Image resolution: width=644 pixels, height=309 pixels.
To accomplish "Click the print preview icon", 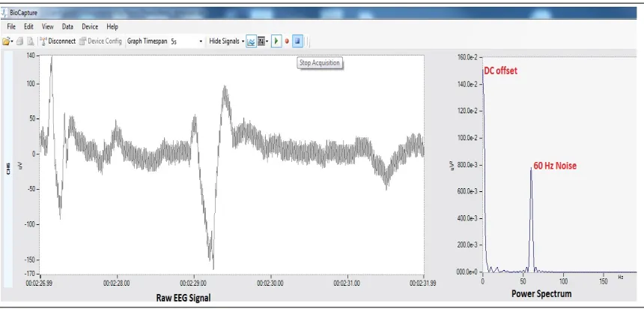I will click(x=31, y=41).
